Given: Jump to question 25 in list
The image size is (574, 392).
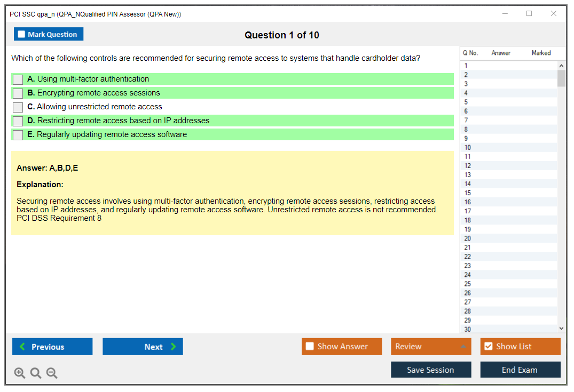Looking at the screenshot, I should click(x=468, y=284).
